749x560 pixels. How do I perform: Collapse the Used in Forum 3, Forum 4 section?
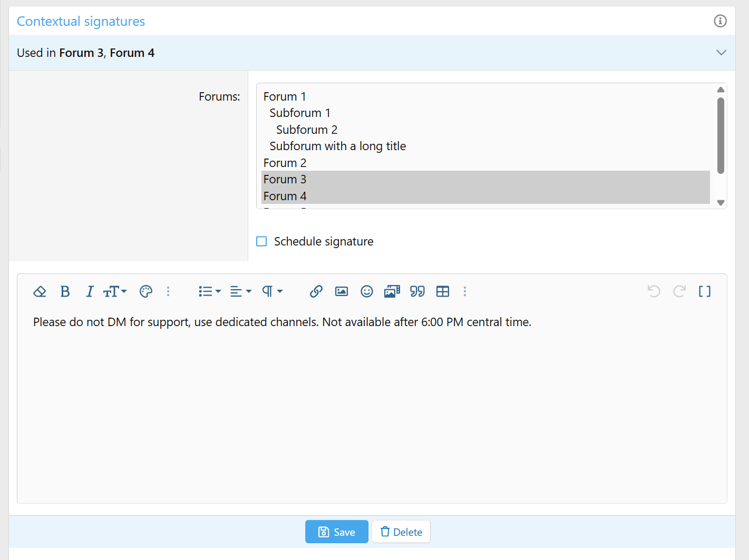pyautogui.click(x=721, y=53)
